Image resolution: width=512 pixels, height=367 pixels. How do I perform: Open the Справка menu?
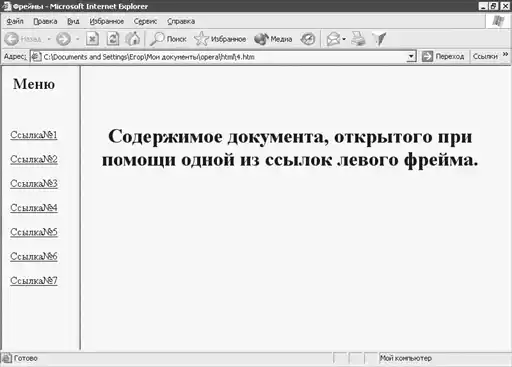pos(181,21)
